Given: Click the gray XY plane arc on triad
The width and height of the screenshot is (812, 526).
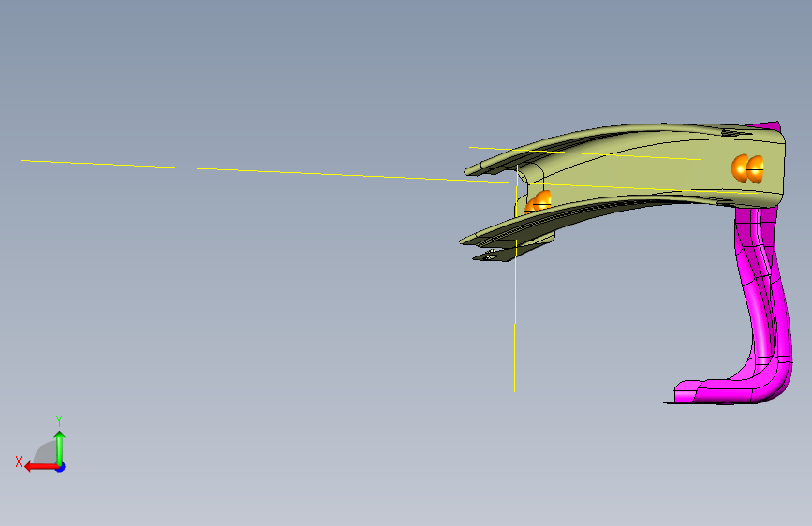Looking at the screenshot, I should point(46,452).
